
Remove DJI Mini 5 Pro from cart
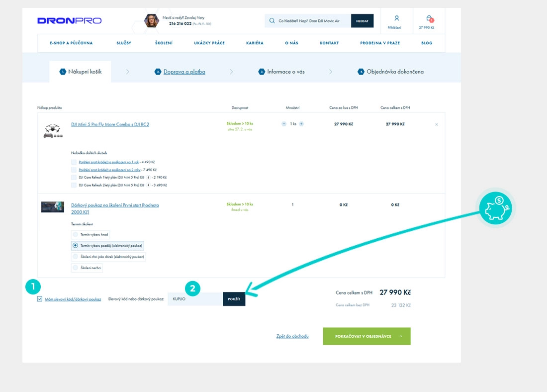(437, 124)
